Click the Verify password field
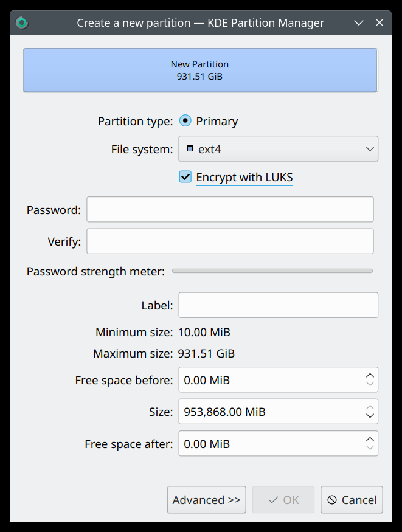402x532 pixels. (x=230, y=241)
